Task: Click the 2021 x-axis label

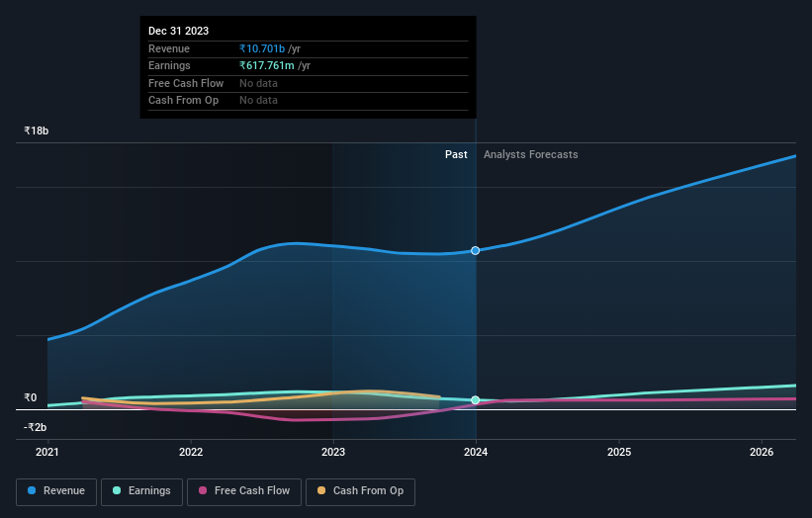Action: tap(47, 452)
